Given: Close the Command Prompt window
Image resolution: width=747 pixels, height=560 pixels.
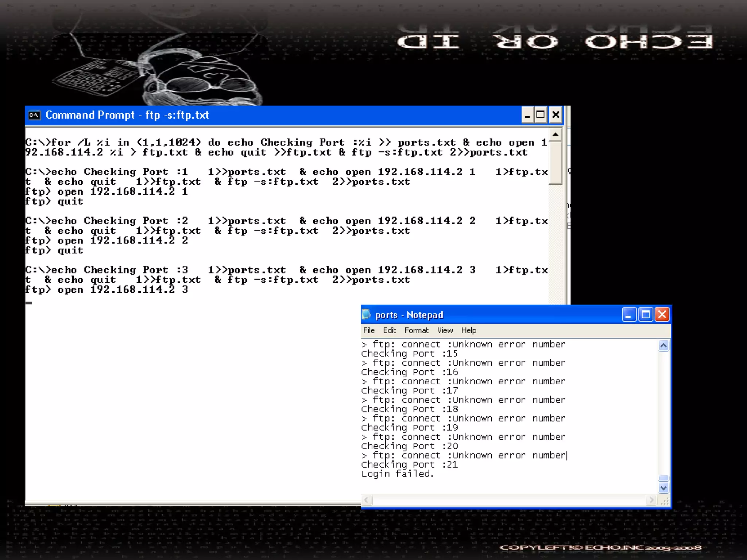Looking at the screenshot, I should coord(556,115).
